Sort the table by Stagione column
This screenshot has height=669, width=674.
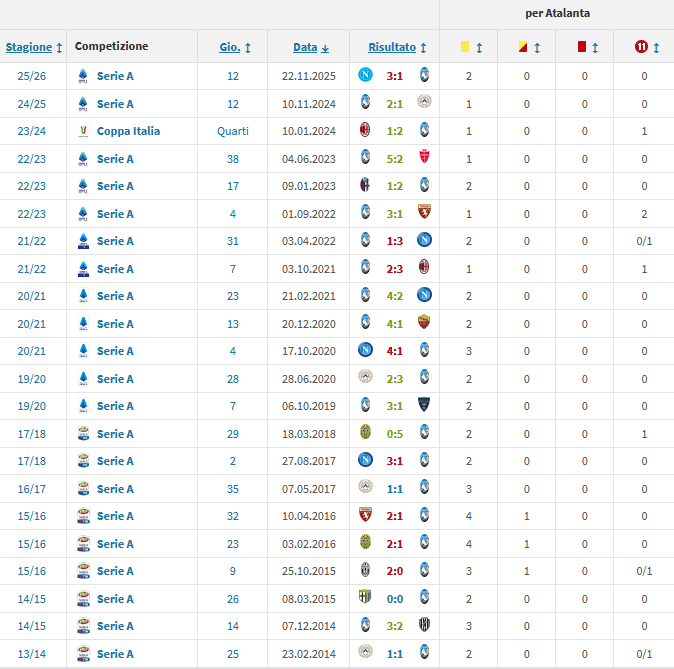point(29,47)
